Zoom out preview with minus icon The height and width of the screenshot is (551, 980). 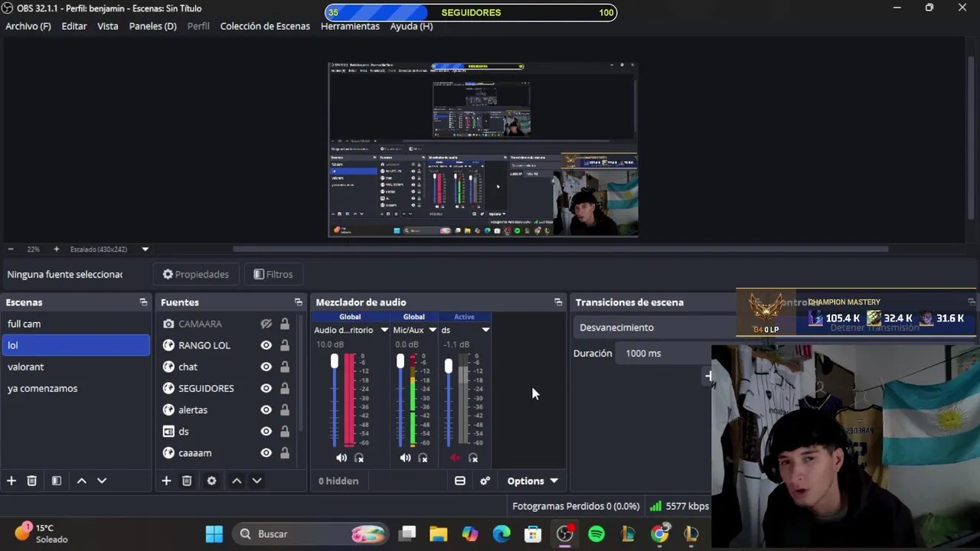[x=10, y=249]
